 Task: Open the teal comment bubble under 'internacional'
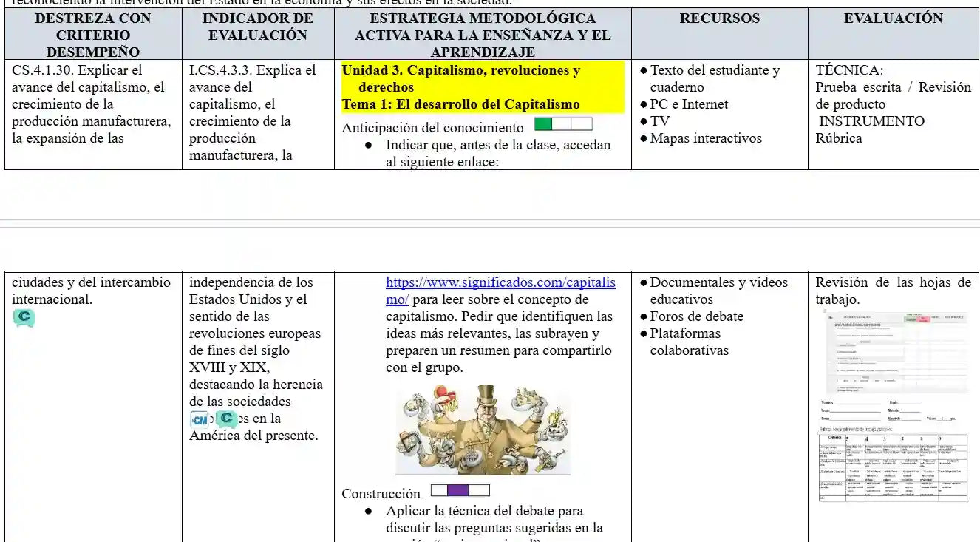pos(24,318)
